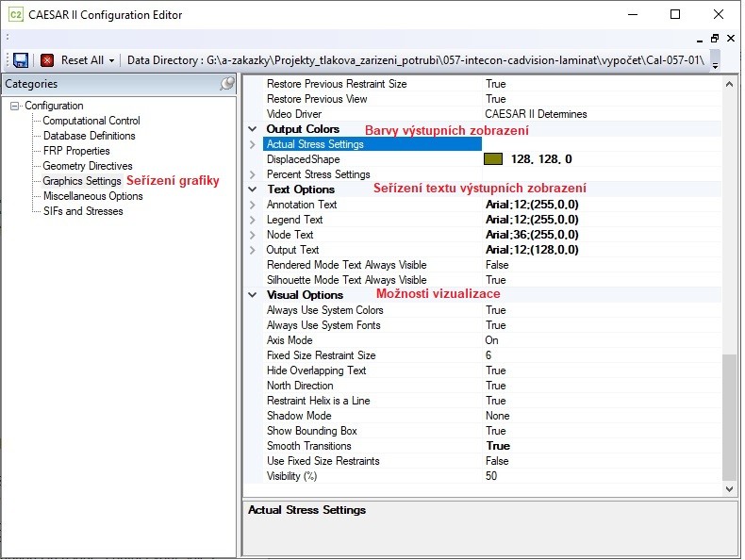Screen dimensions: 745x560
Task: Click the Visibility (%) value 50
Action: [491, 476]
